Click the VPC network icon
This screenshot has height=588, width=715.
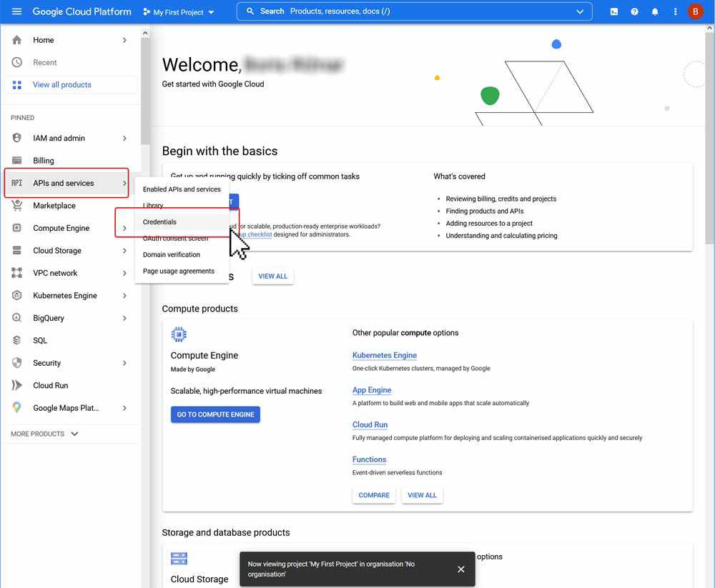click(x=17, y=273)
